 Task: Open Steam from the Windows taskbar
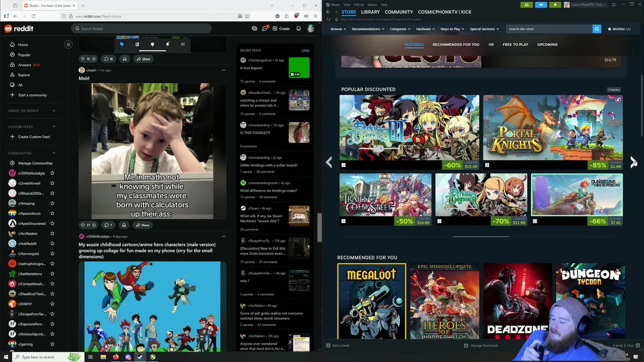(x=140, y=357)
